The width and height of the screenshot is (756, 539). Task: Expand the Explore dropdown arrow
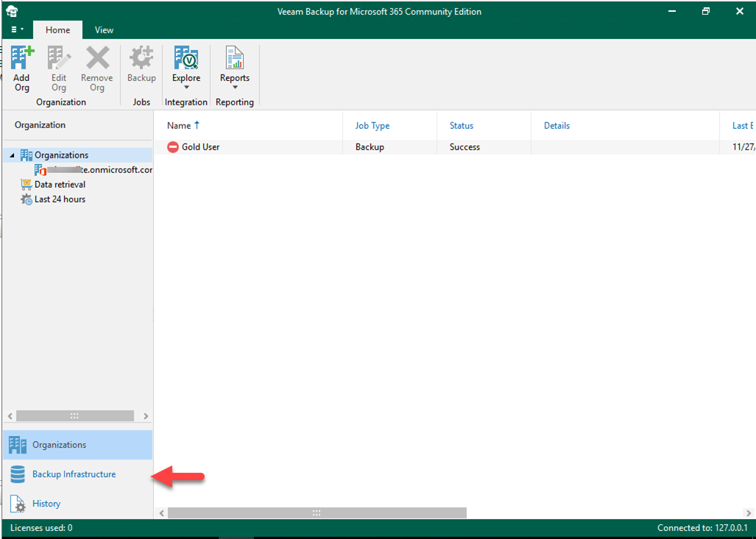click(186, 88)
